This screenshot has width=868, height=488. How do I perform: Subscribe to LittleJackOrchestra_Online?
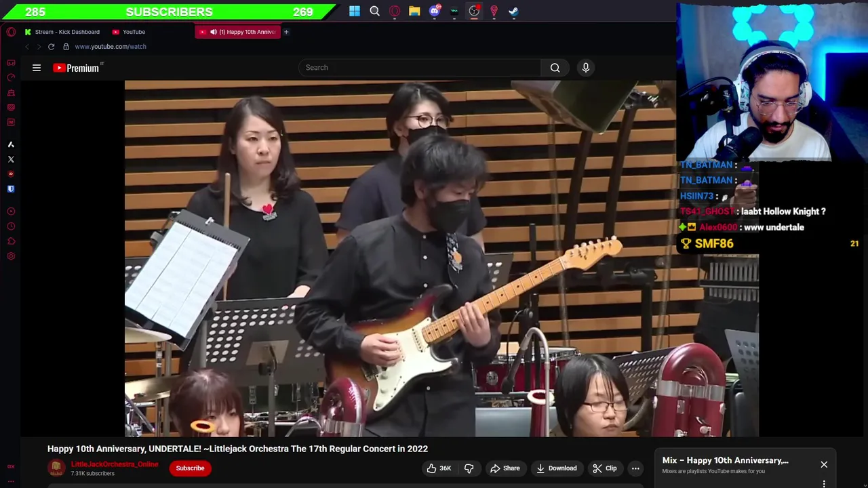190,468
